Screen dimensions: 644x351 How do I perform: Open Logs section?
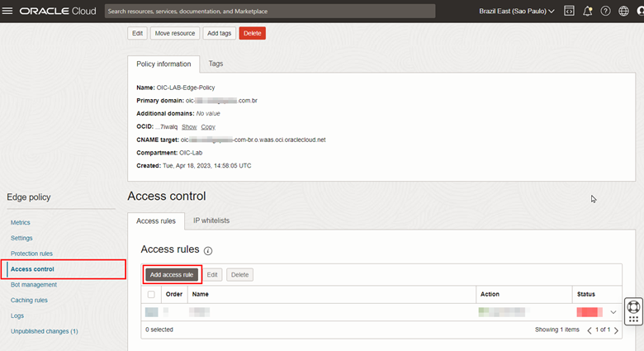(x=17, y=315)
